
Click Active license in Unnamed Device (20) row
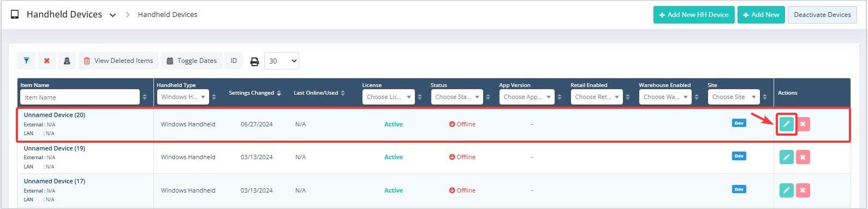(x=394, y=124)
